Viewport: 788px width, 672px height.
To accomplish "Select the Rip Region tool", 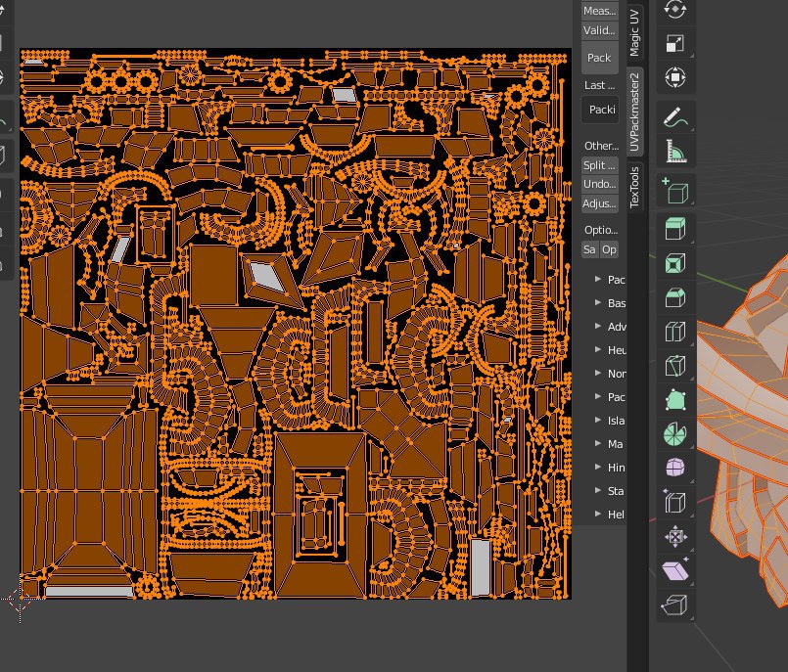I will (674, 605).
